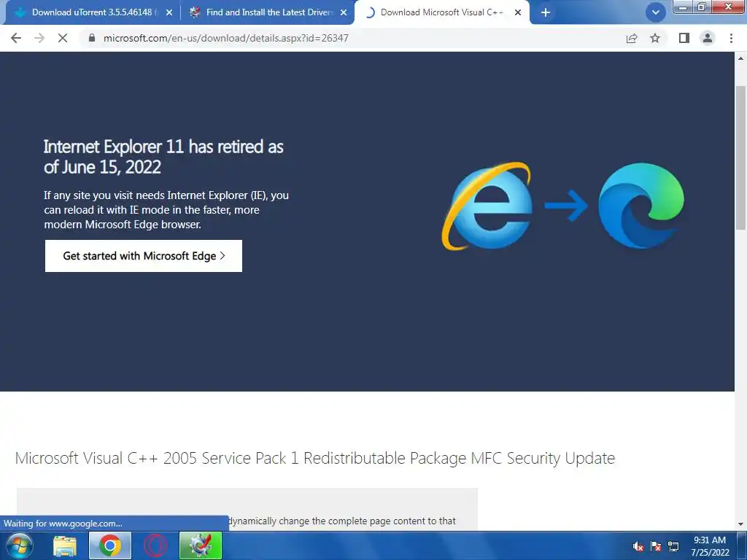Click the Internet Explorer logo image

pos(487,206)
